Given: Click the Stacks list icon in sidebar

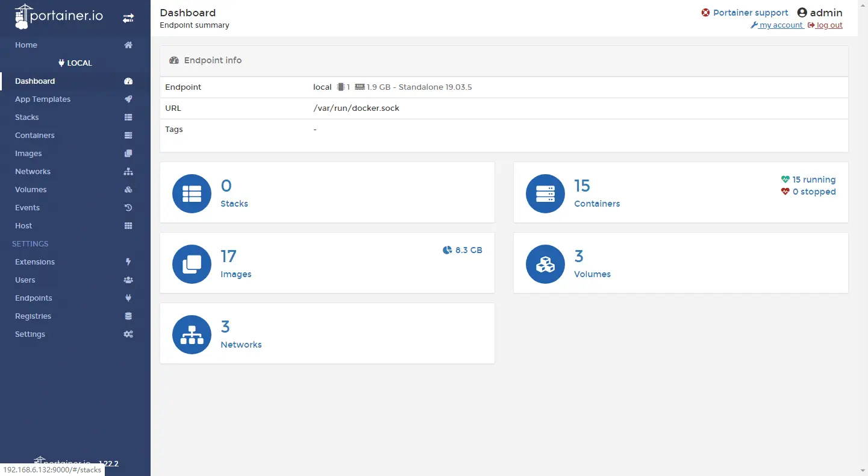Looking at the screenshot, I should (x=128, y=117).
